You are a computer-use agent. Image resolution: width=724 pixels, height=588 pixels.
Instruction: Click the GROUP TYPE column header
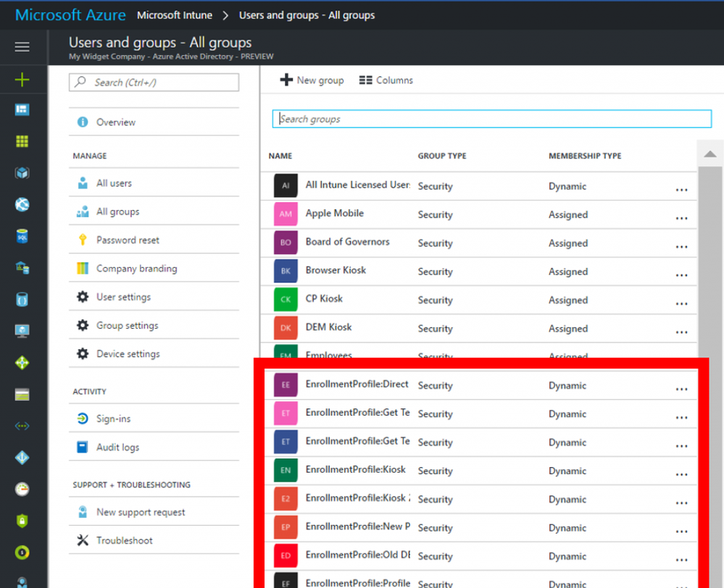pos(442,156)
